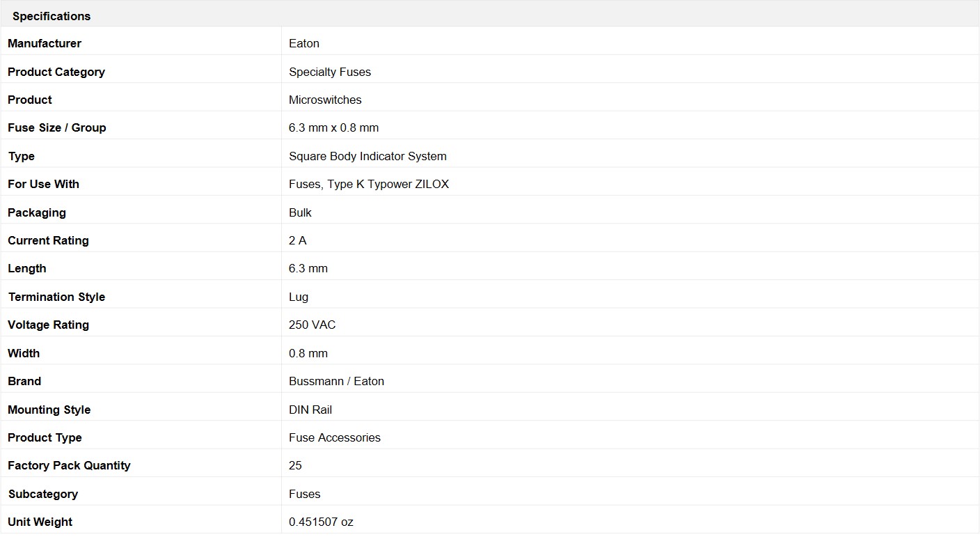The height and width of the screenshot is (537, 980).
Task: Click the Fuse Size / Group label
Action: [57, 127]
